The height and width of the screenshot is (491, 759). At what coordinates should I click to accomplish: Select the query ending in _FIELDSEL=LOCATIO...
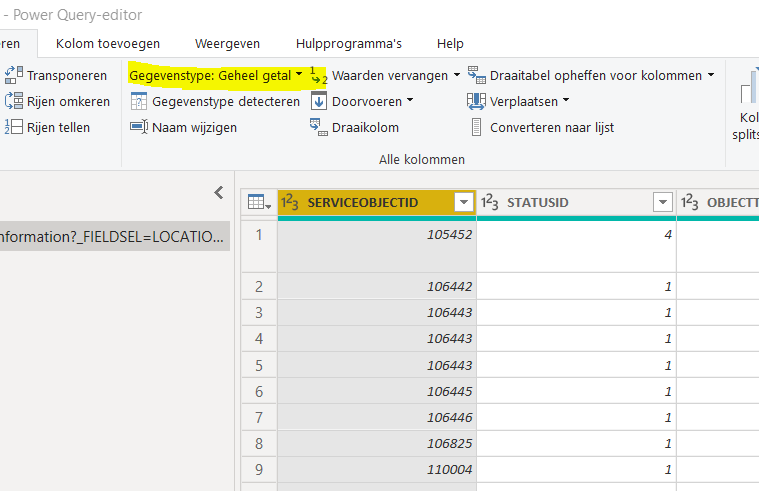pyautogui.click(x=115, y=236)
